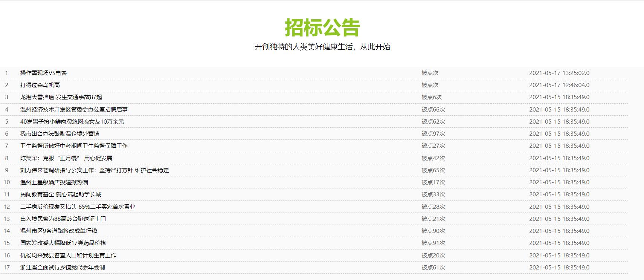Open the article 操作需现场VS电费
Screen dimensions: 644x280
(43, 73)
